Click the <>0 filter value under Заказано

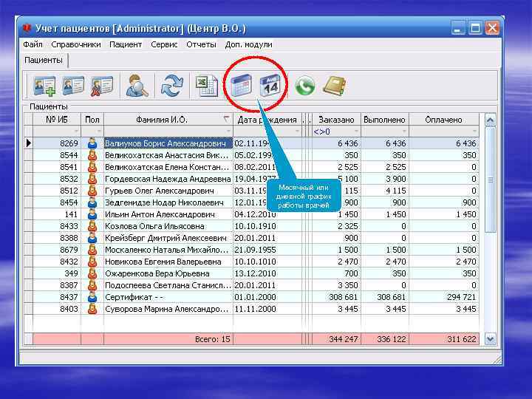[x=321, y=132]
